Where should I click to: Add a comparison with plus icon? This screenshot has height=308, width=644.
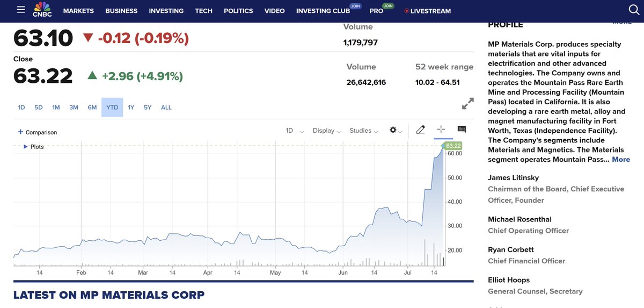click(x=20, y=132)
